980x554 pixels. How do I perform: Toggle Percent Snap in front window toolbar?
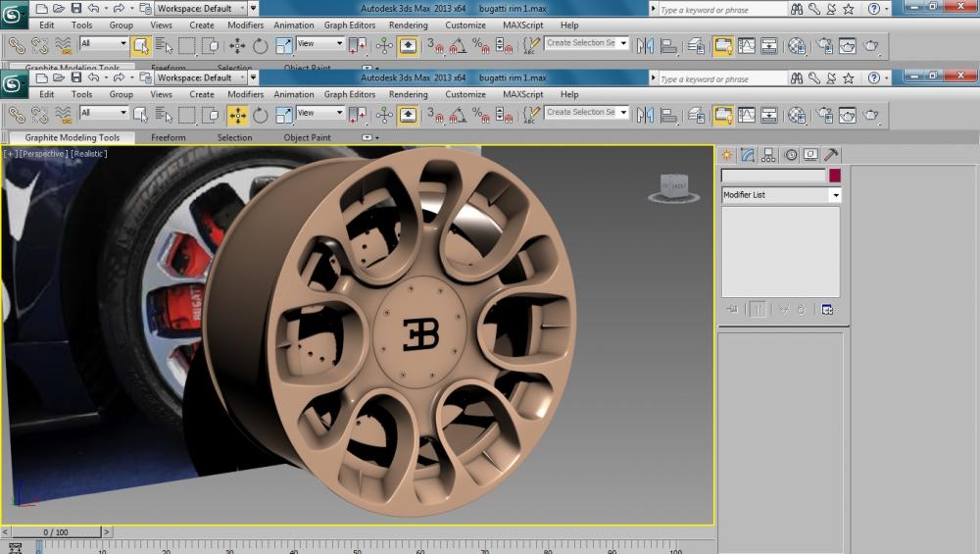pos(480,115)
